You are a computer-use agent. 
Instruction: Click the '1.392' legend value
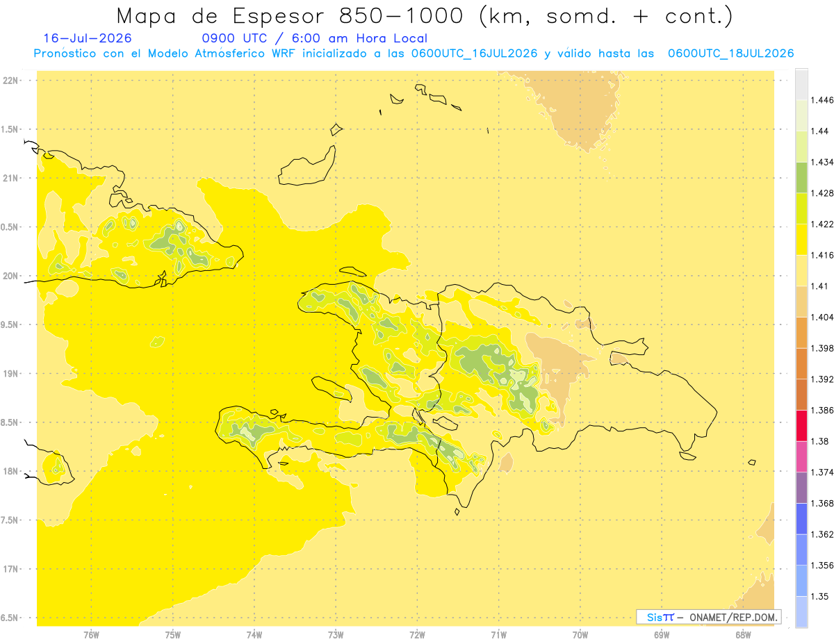pos(823,379)
